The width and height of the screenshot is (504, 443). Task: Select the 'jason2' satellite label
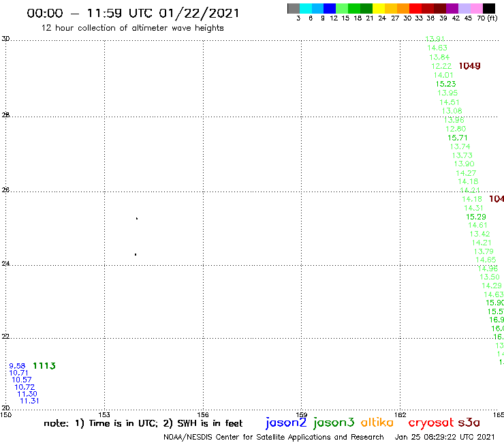click(x=286, y=423)
